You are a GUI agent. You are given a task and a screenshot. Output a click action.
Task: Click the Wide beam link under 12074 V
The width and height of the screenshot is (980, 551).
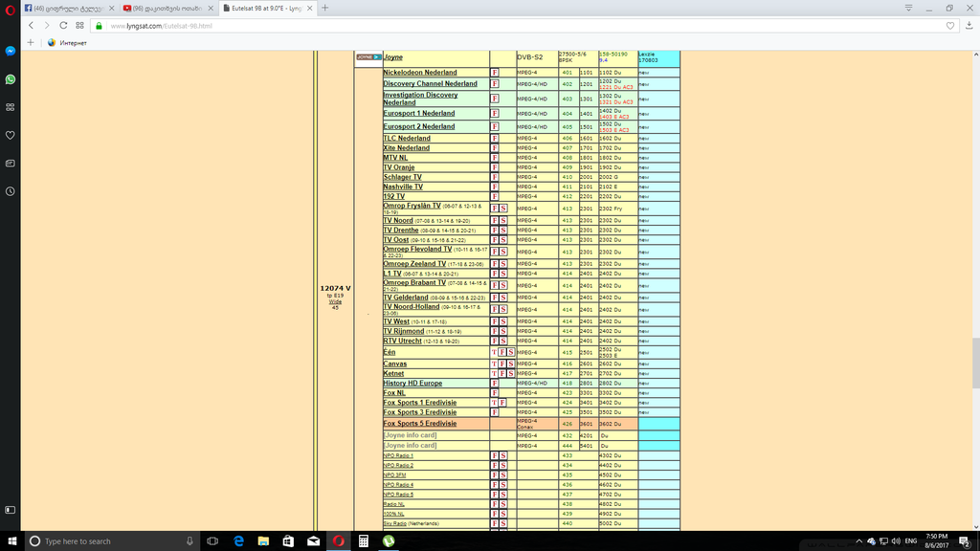point(335,301)
